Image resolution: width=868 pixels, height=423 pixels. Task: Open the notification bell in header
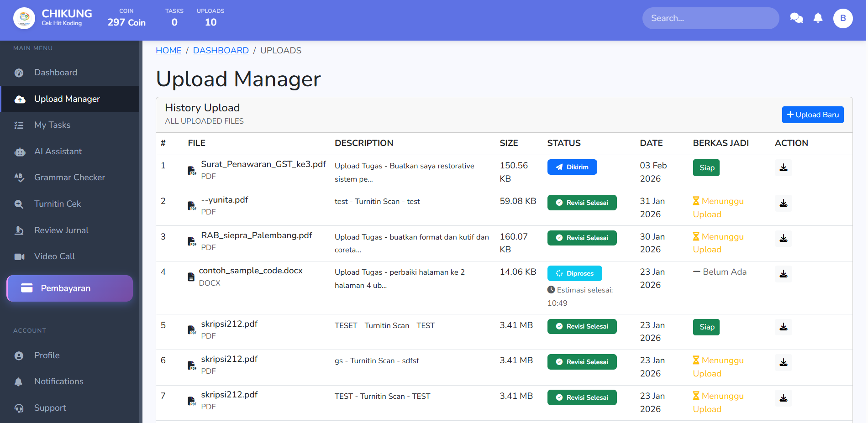818,18
